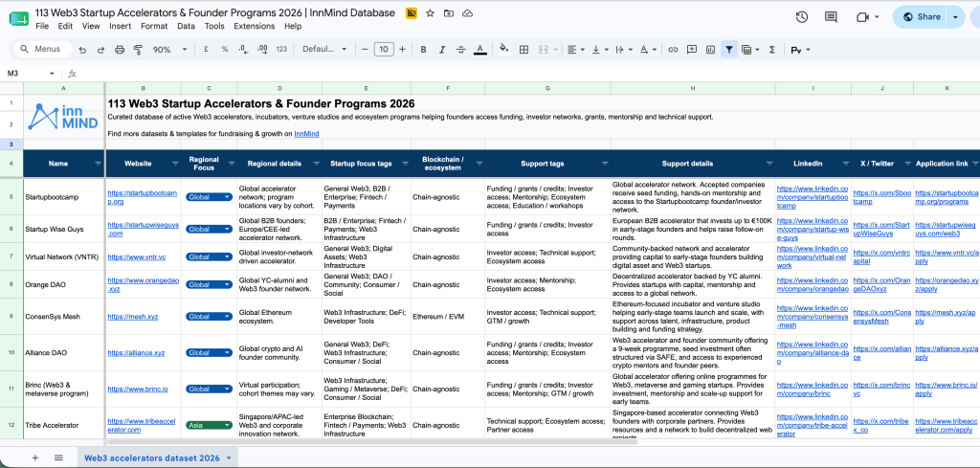
Task: Change Tribe Accelerator's Asia region chip
Action: click(x=209, y=425)
